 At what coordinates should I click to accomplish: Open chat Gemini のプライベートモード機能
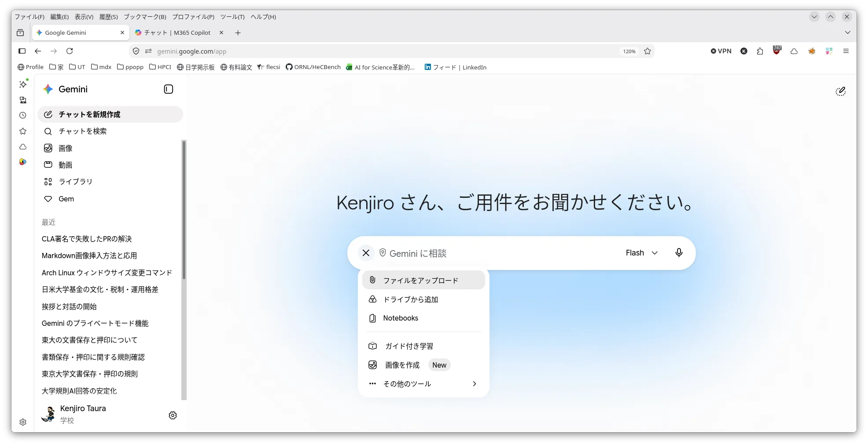[95, 323]
